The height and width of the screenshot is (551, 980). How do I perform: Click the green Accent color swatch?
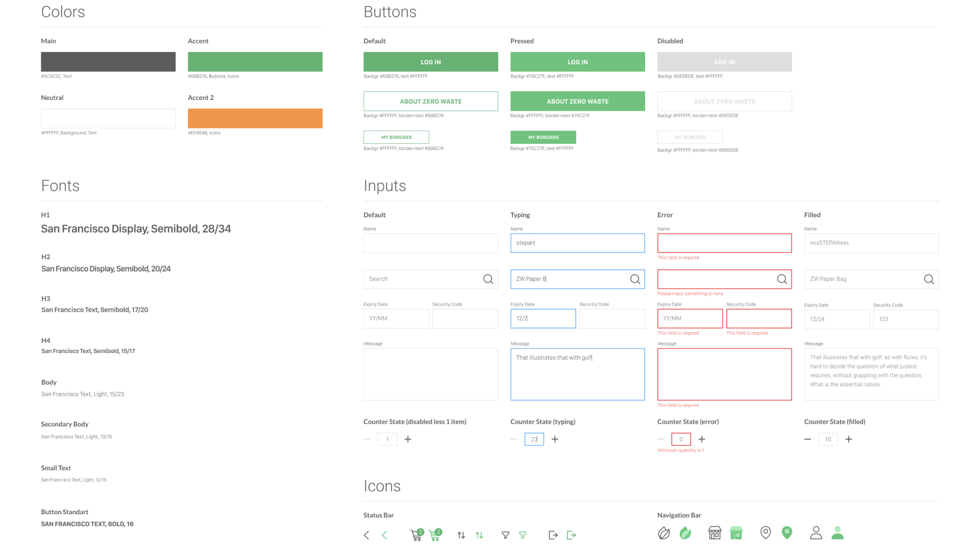click(255, 62)
